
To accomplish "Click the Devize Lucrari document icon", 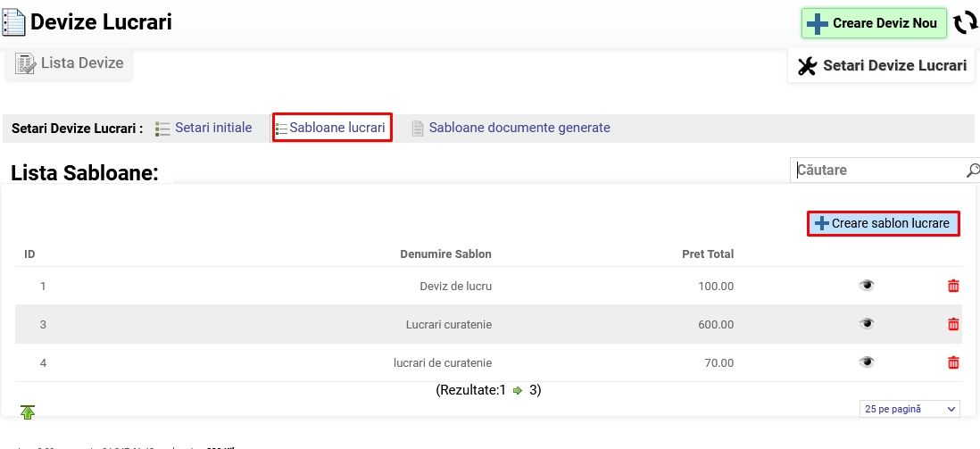I will [x=14, y=22].
